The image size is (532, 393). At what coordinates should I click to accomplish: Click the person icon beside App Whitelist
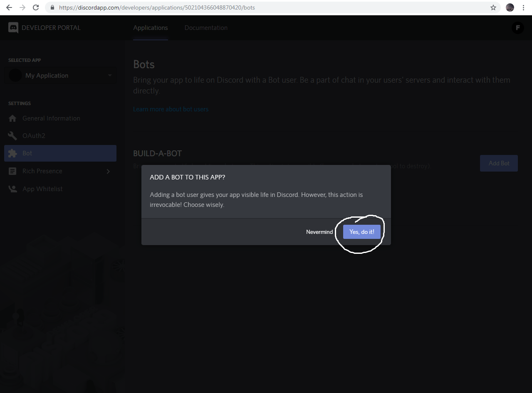pyautogui.click(x=12, y=189)
